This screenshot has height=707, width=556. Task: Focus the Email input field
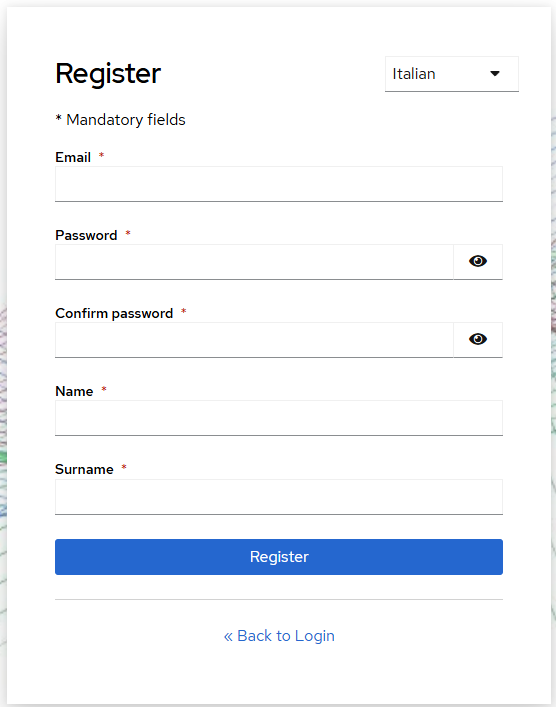point(279,184)
